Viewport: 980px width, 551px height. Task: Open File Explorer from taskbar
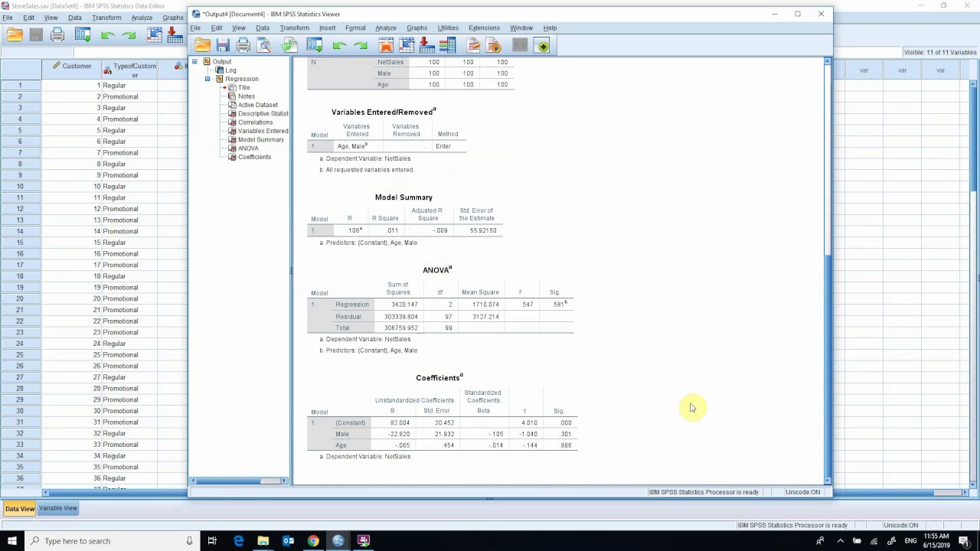(263, 541)
